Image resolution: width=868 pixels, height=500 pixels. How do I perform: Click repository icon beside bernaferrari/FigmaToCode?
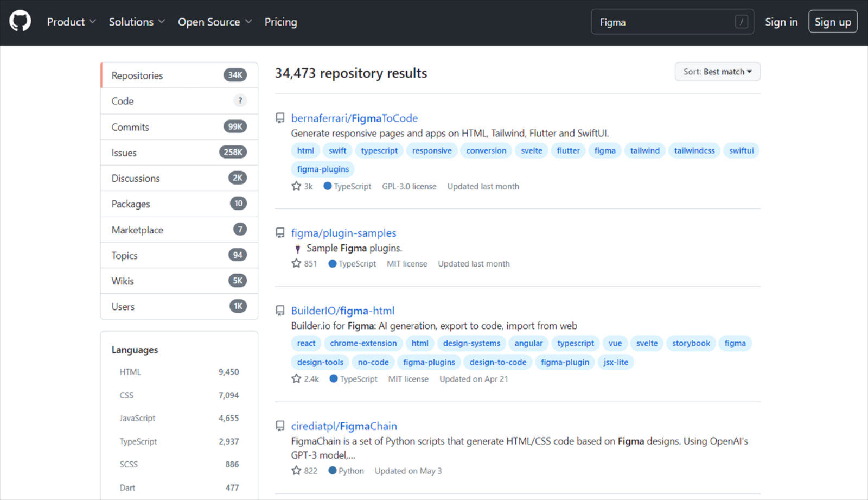pyautogui.click(x=280, y=118)
